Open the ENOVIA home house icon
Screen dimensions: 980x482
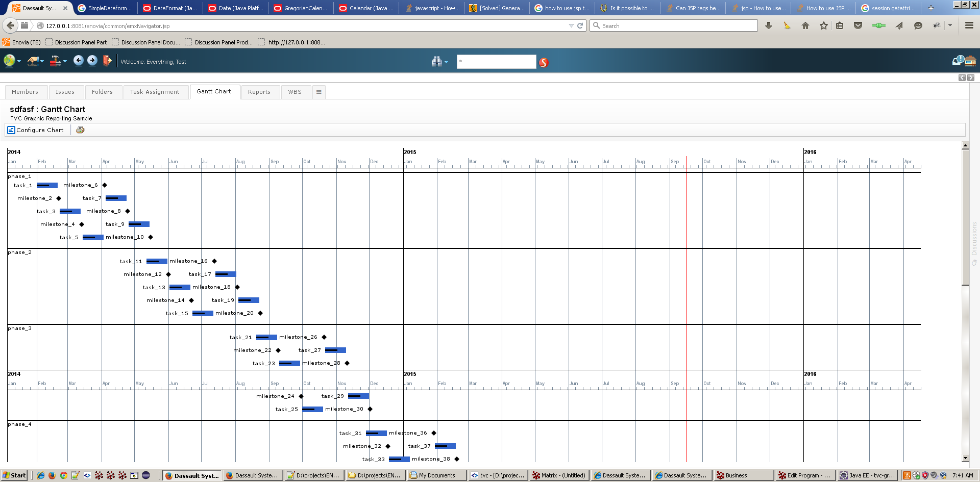pyautogui.click(x=970, y=61)
